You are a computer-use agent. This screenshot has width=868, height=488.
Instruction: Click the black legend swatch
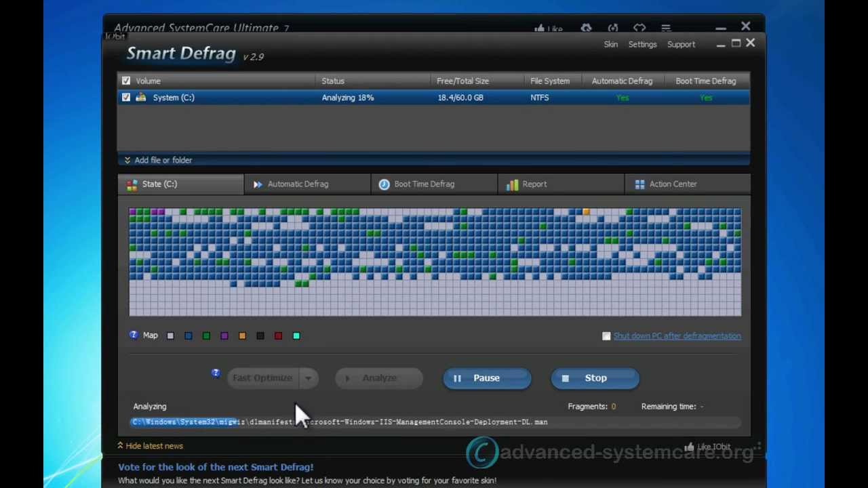[x=260, y=335]
